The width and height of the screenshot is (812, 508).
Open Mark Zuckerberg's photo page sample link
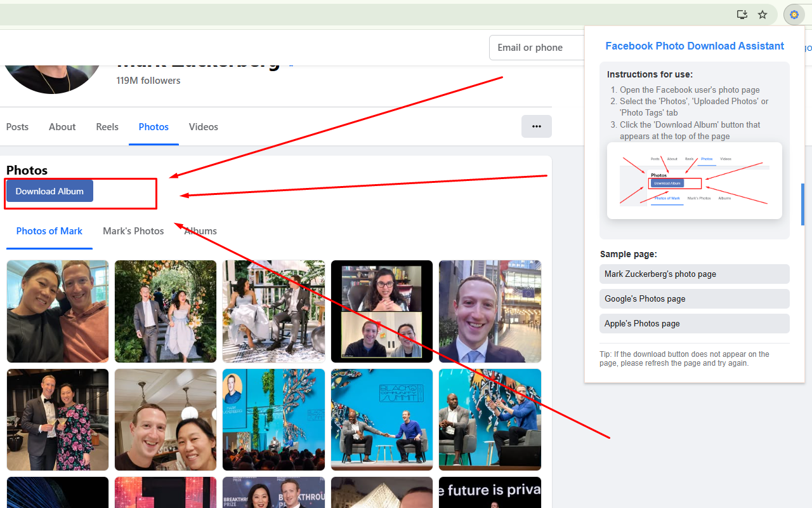694,274
